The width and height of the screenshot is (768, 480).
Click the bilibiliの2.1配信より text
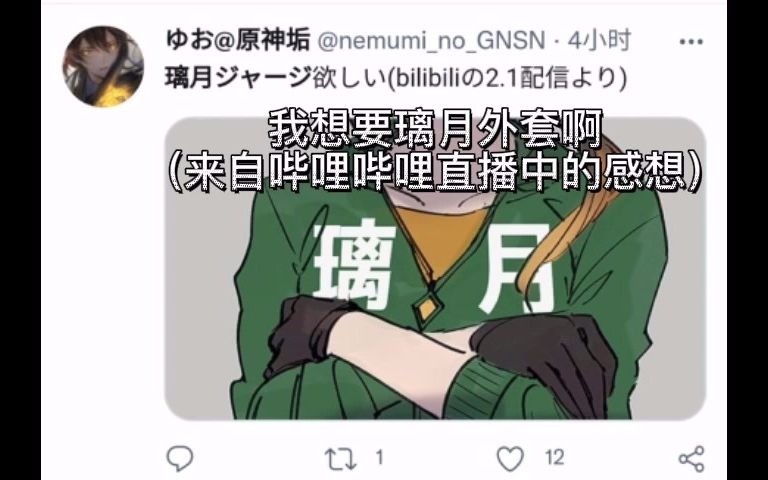[506, 77]
